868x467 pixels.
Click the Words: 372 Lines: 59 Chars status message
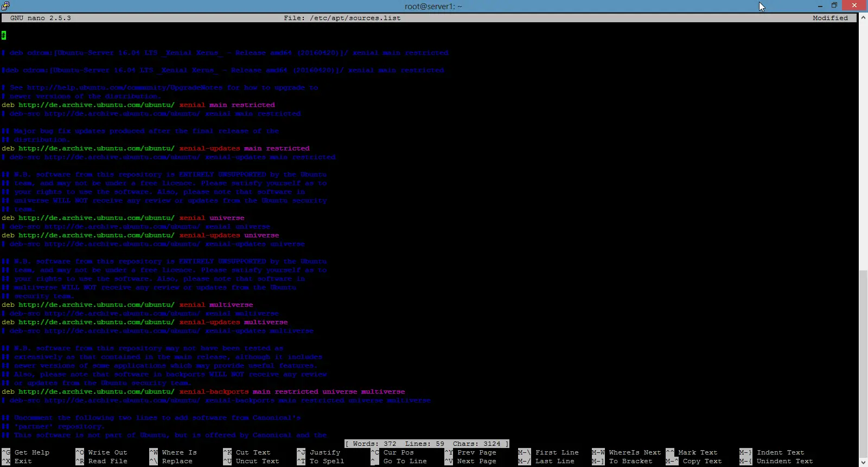click(427, 444)
